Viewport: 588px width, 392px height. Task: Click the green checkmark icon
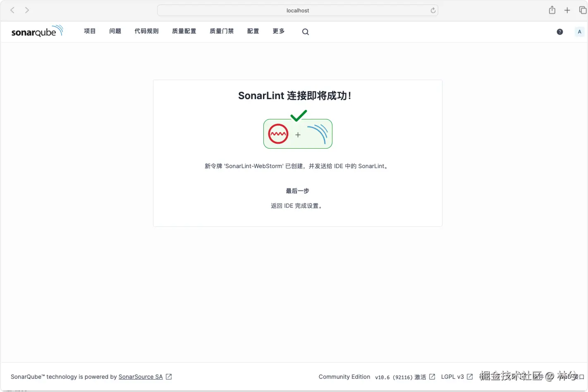tap(299, 116)
